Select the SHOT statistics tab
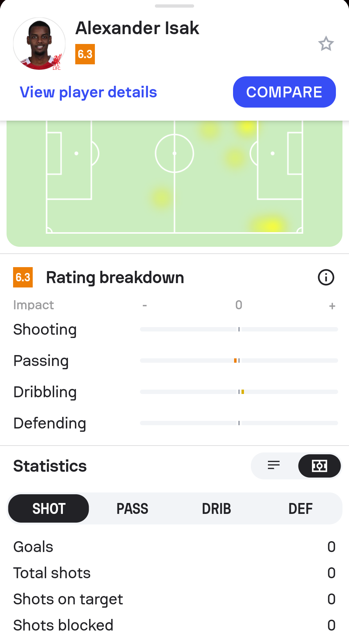Viewport: 349px width, 644px height. coord(49,508)
